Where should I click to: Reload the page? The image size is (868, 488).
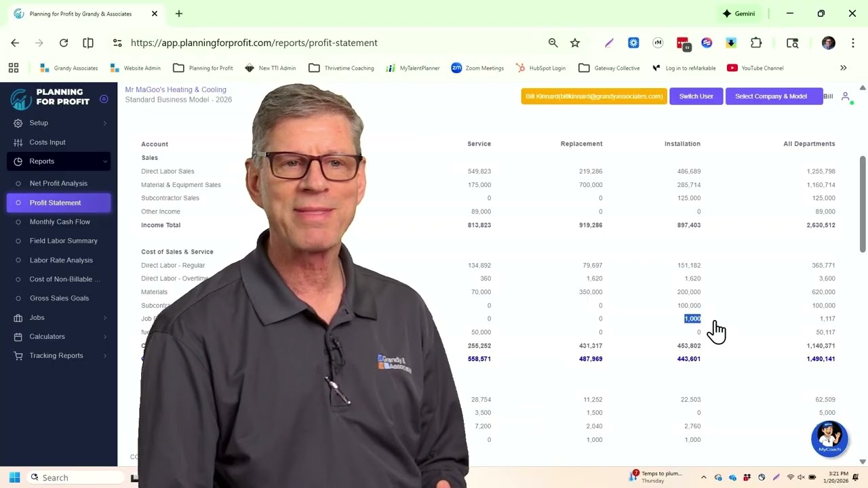tap(64, 43)
